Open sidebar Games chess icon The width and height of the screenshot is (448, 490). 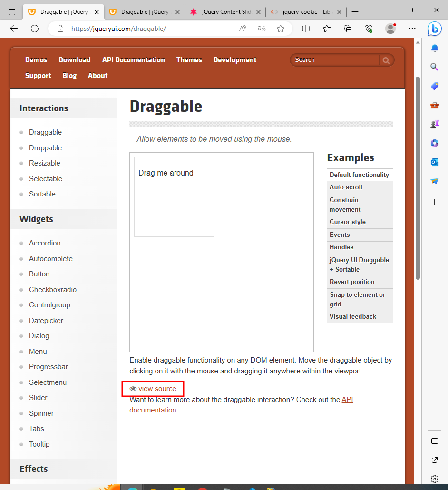click(435, 124)
